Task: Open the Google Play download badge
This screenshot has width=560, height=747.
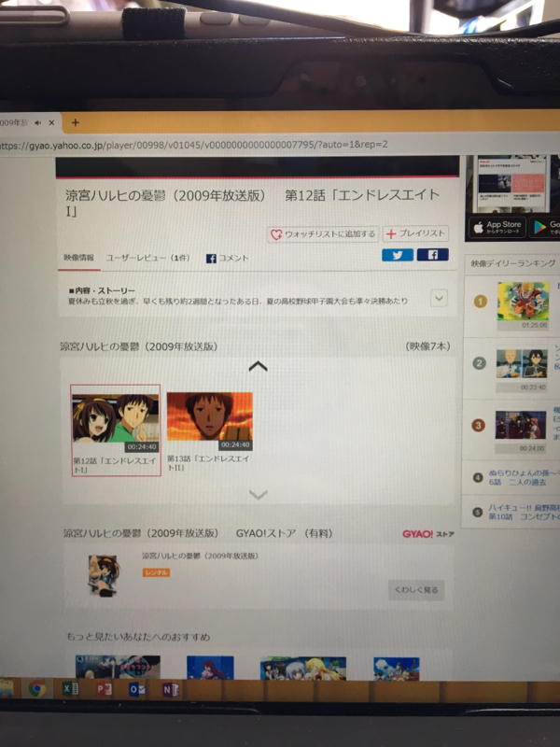Action: (x=546, y=227)
